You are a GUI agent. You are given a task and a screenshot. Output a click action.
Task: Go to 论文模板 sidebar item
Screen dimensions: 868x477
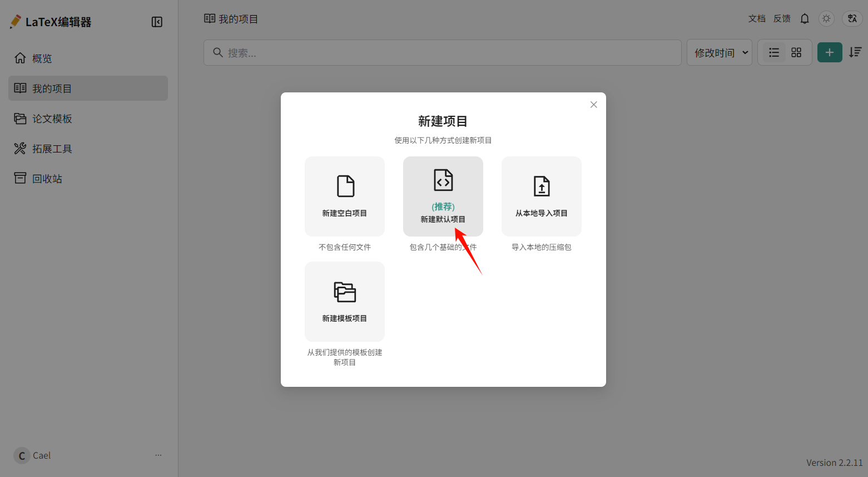point(52,119)
